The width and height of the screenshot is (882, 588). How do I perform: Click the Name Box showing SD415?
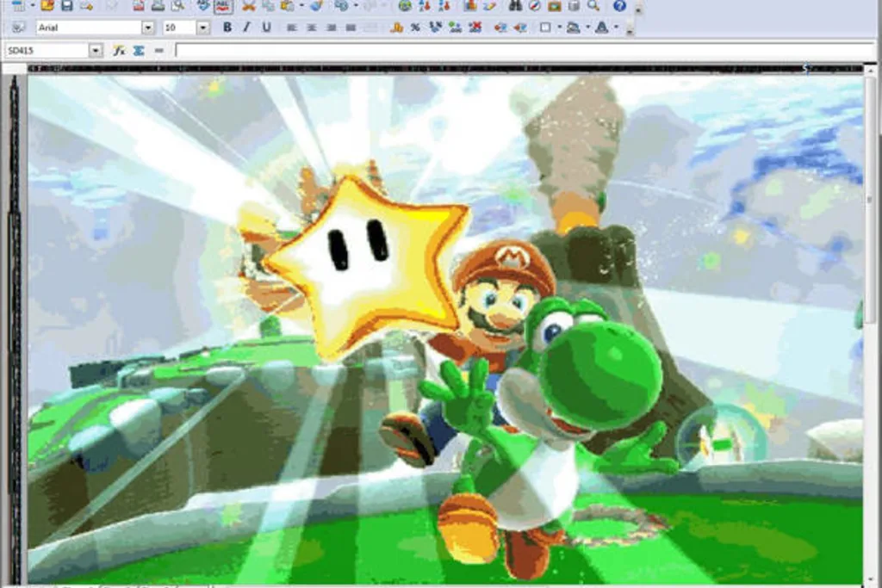(47, 51)
